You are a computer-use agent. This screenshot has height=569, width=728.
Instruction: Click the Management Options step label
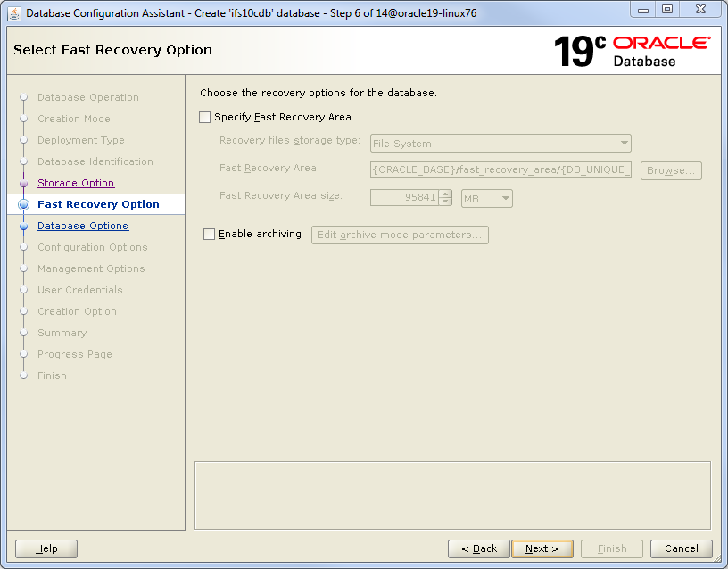click(91, 268)
